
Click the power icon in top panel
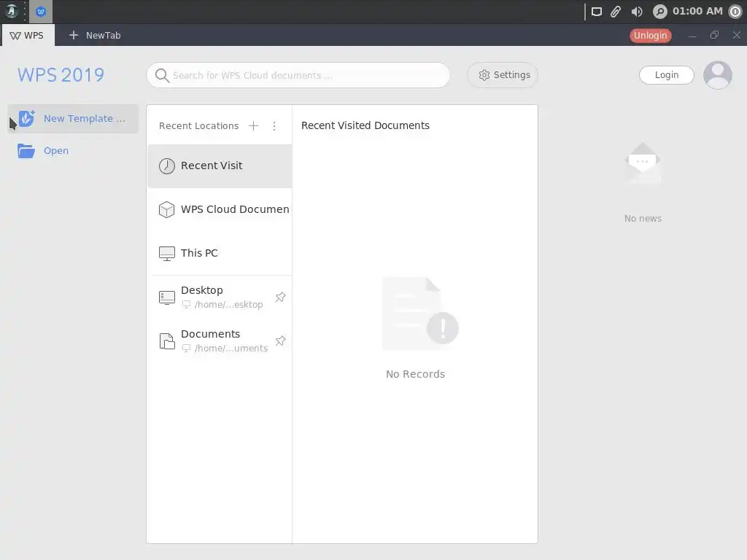coord(735,12)
